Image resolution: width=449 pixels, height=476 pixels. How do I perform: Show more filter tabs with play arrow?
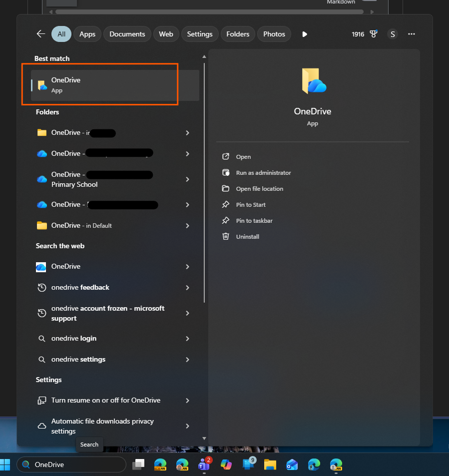pyautogui.click(x=305, y=34)
